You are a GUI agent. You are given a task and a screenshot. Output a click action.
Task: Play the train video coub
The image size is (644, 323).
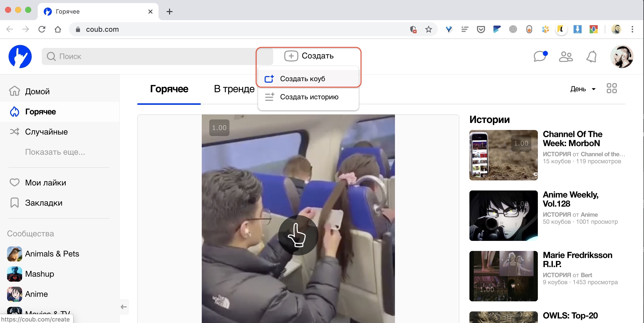(x=298, y=235)
